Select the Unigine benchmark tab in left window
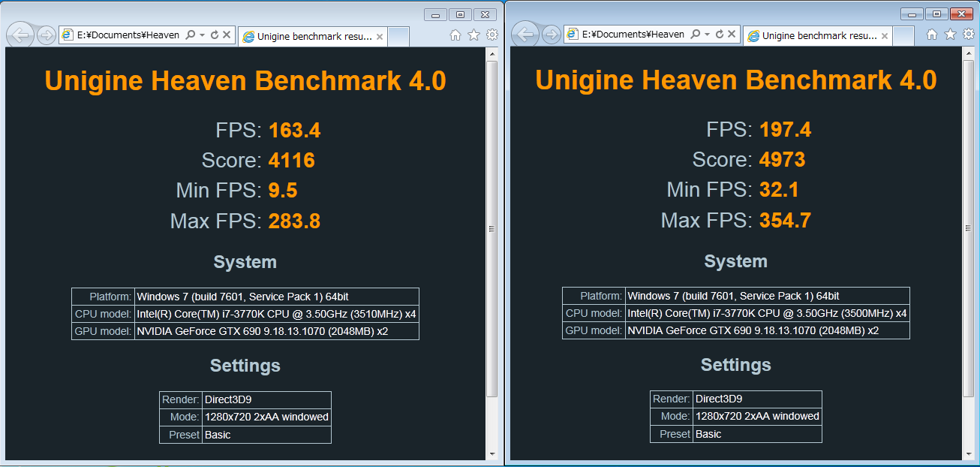 pos(312,36)
